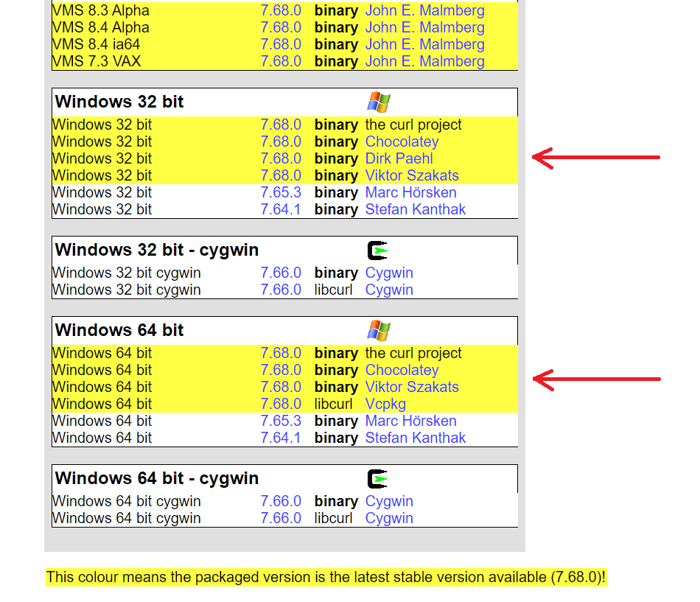The width and height of the screenshot is (700, 602).
Task: Click 7.68.0 version in Windows 64 bit Vcpkg row
Action: click(x=281, y=405)
